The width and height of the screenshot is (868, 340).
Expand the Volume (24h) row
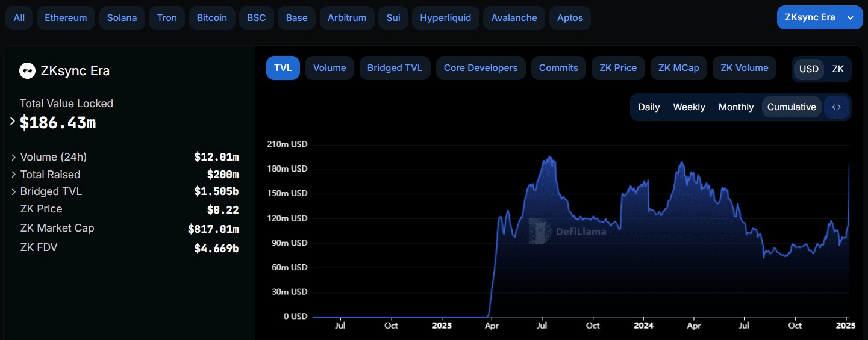pyautogui.click(x=14, y=157)
